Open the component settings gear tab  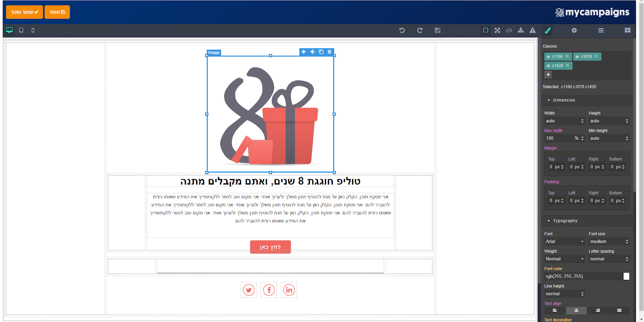(574, 30)
